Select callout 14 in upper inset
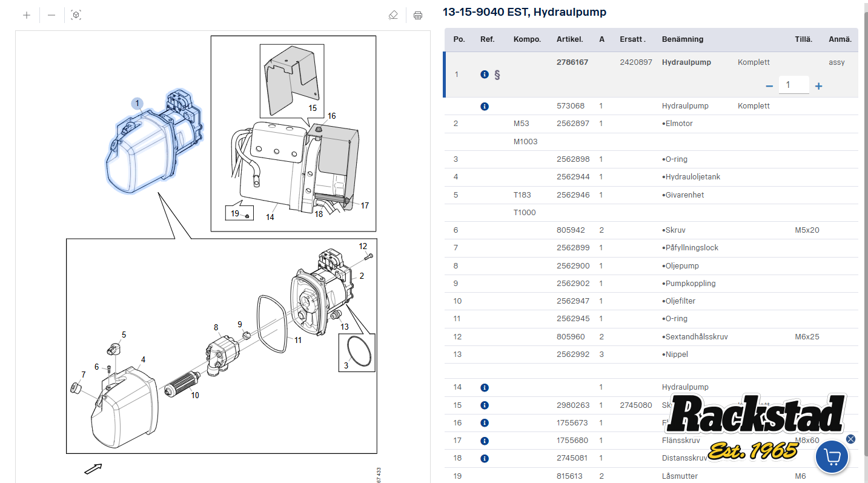This screenshot has width=868, height=483. 270,216
